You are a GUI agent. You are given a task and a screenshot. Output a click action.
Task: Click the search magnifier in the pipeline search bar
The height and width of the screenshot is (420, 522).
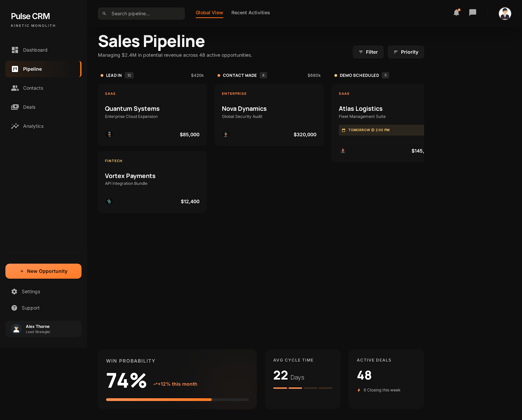click(104, 13)
